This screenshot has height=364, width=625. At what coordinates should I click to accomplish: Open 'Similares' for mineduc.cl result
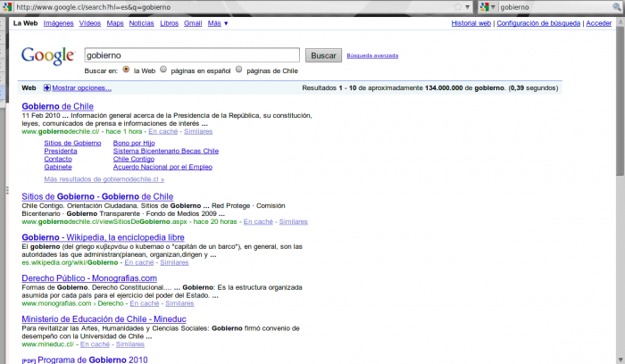coord(130,344)
